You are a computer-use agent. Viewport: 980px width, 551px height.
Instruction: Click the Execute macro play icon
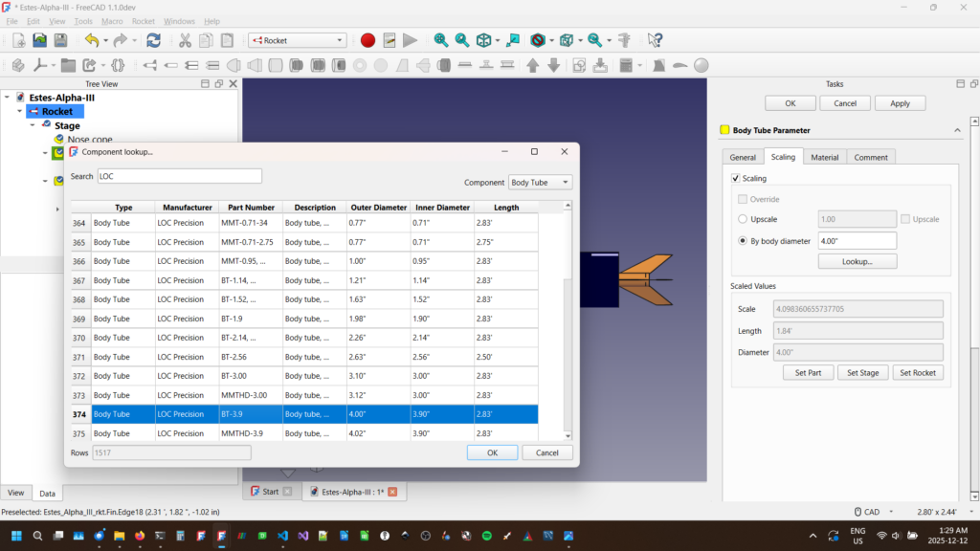click(410, 40)
